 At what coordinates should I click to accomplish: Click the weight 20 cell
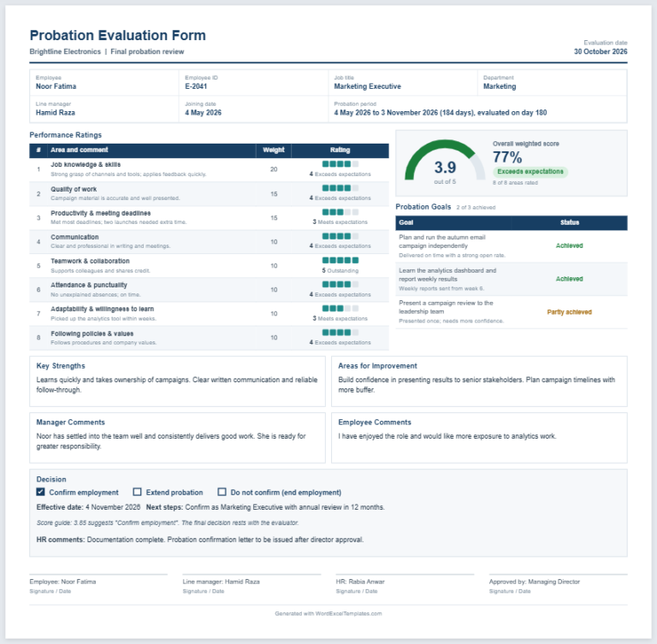point(274,169)
